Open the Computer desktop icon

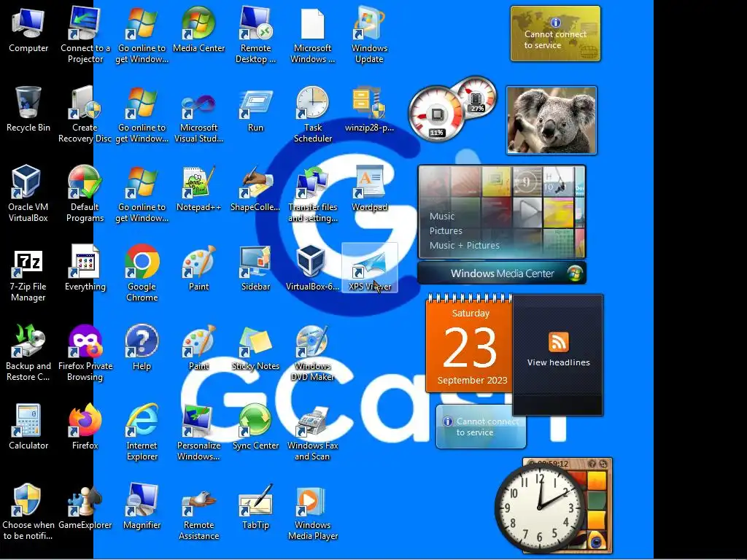[28, 29]
